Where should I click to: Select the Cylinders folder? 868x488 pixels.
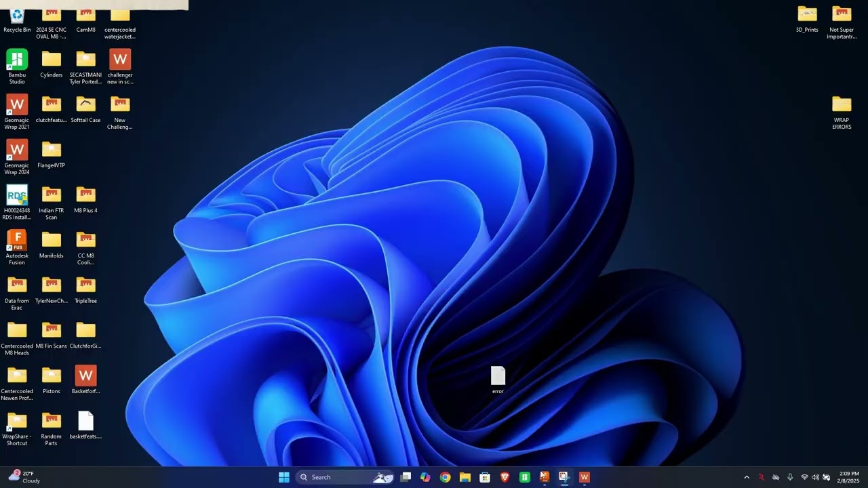click(52, 64)
